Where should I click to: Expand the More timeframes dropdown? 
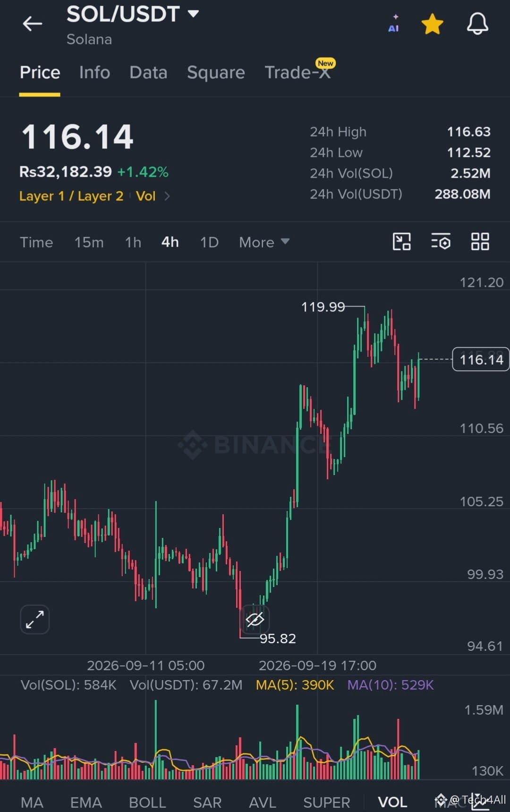tap(264, 242)
